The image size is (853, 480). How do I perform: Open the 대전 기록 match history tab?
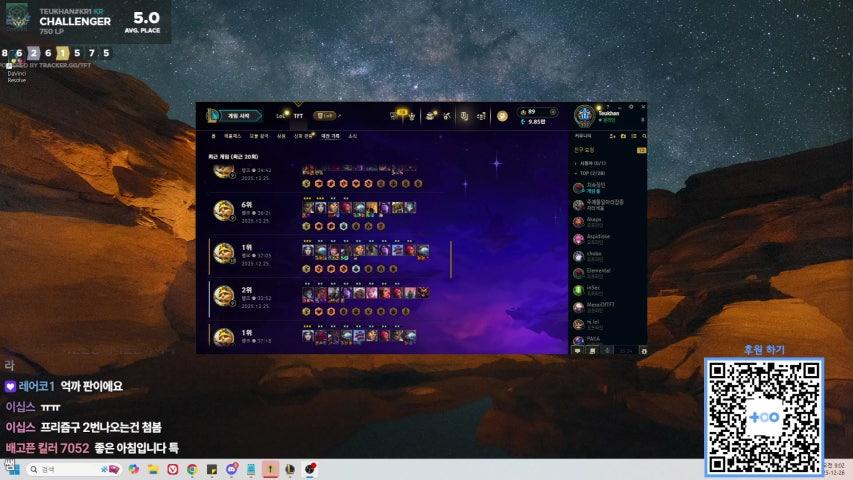(x=330, y=135)
